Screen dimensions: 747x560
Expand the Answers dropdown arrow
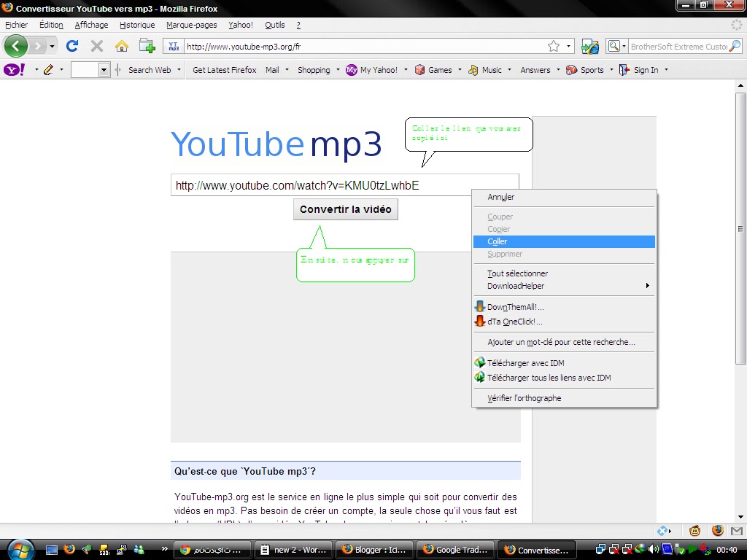(558, 70)
